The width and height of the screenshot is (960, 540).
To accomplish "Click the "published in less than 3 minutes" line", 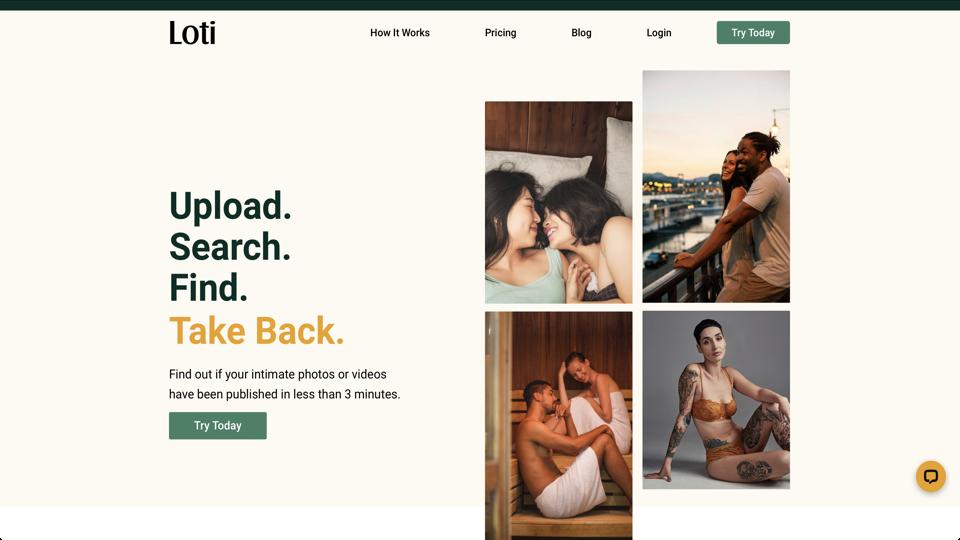I will [x=285, y=394].
